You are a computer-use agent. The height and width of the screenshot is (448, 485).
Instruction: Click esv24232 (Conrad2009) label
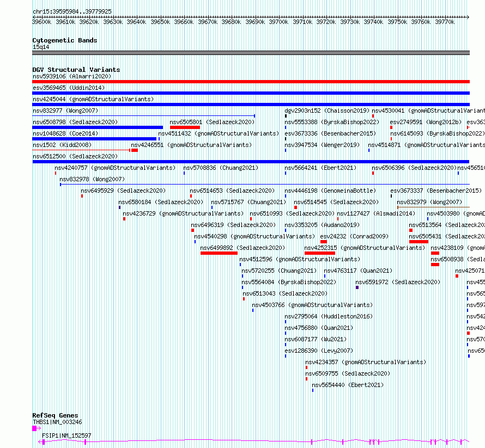[354, 236]
